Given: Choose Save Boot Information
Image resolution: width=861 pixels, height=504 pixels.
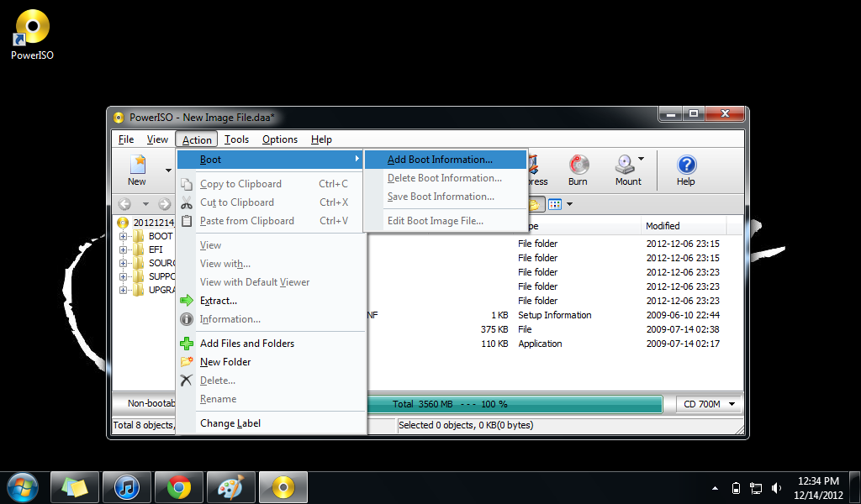Looking at the screenshot, I should (x=441, y=196).
